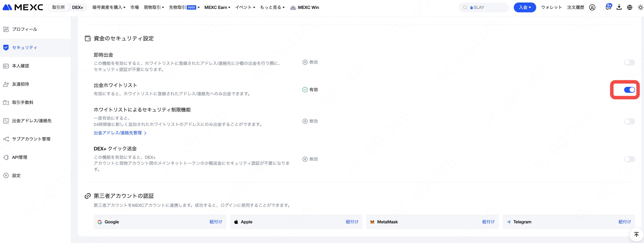Open the notifications message icon
The width and height of the screenshot is (644, 243).
point(608,7)
